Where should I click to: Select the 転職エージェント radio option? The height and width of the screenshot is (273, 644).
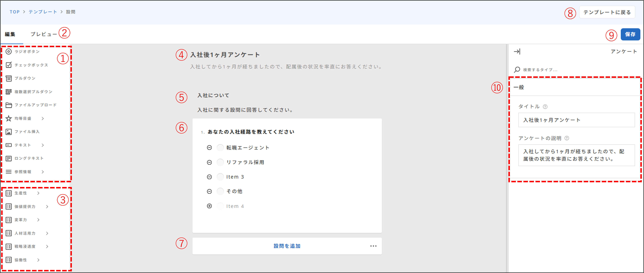coord(220,148)
